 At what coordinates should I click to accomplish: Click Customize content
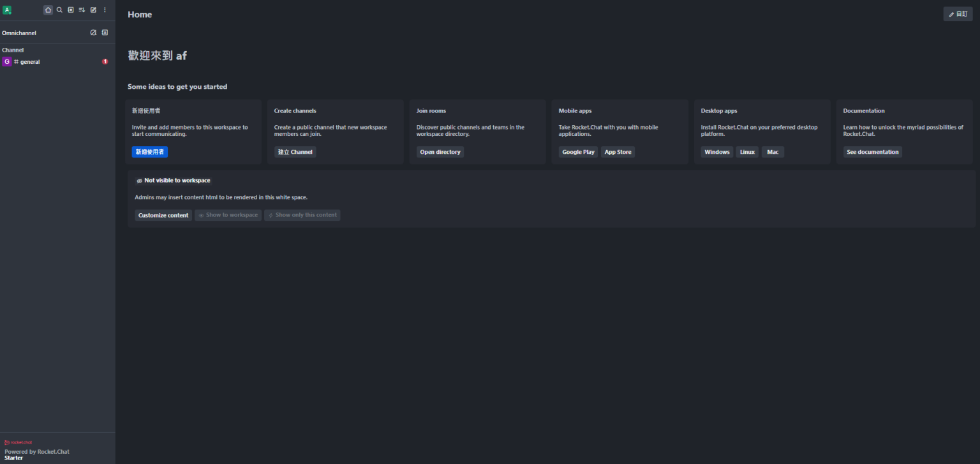coord(163,215)
